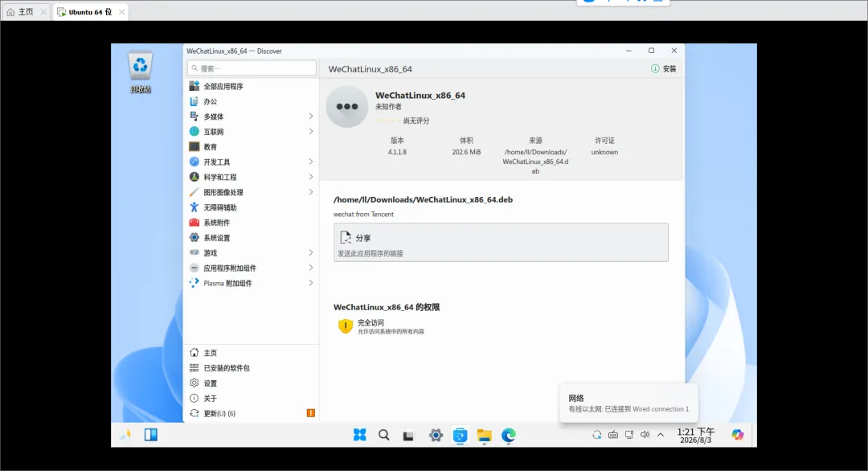Screen dimensions: 868x471
Task: Expand the 应用程序附加组件 chevron
Action: pos(310,268)
